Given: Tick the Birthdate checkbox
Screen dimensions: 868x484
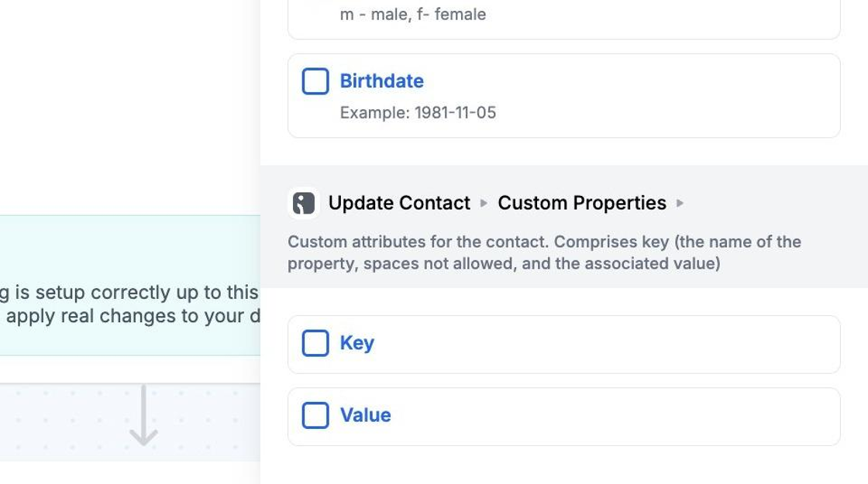Looking at the screenshot, I should [x=315, y=81].
